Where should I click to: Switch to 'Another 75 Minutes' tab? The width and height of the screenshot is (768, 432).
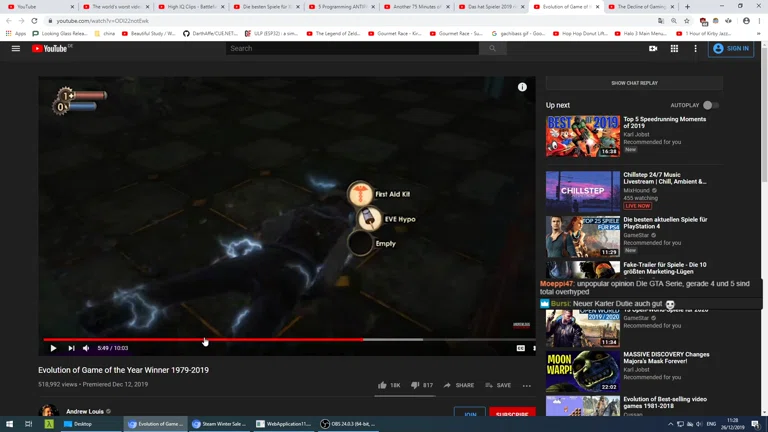417,7
